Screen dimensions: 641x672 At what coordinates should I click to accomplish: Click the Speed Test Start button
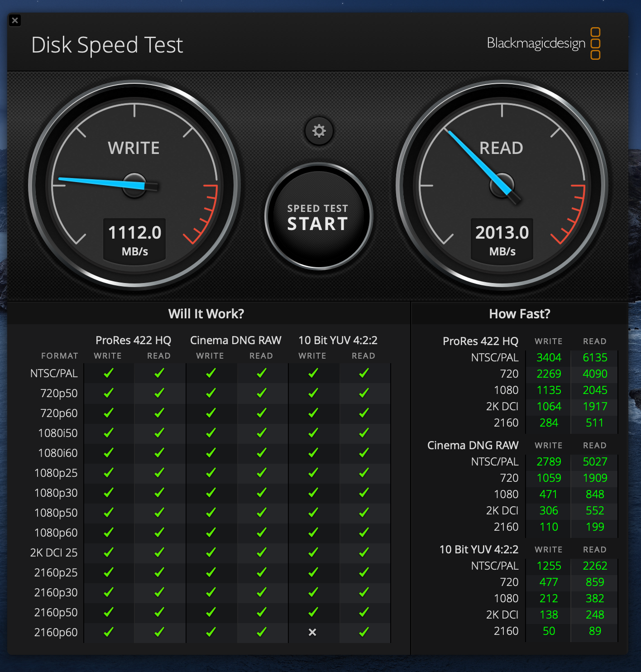coord(319,216)
